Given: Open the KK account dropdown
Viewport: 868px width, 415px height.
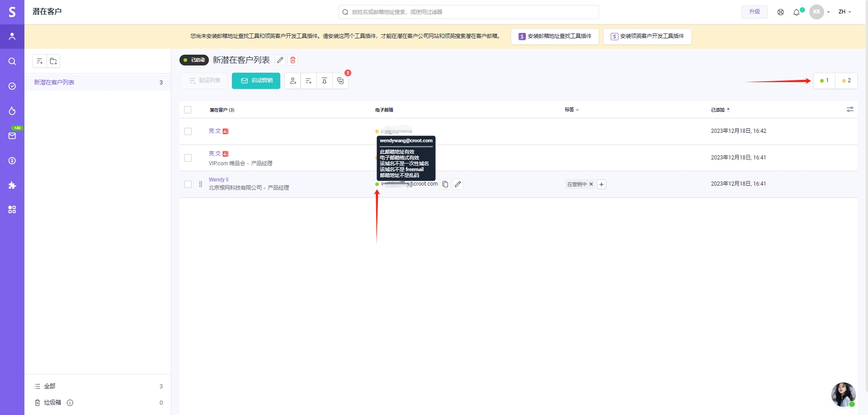Looking at the screenshot, I should 820,12.
